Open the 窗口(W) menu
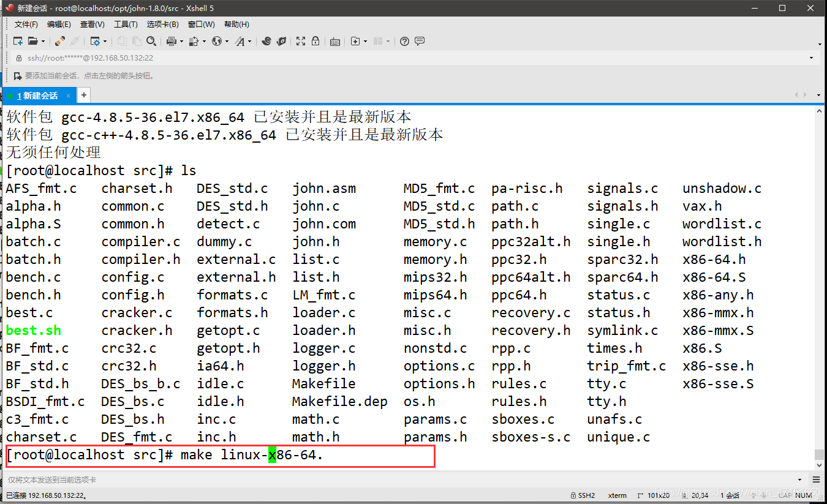This screenshot has height=504, width=827. (202, 24)
